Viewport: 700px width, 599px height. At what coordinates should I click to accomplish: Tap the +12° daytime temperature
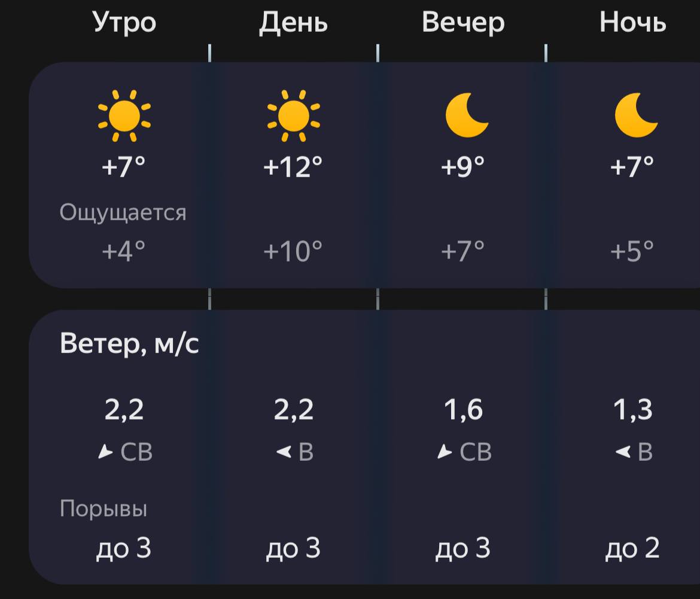[293, 166]
